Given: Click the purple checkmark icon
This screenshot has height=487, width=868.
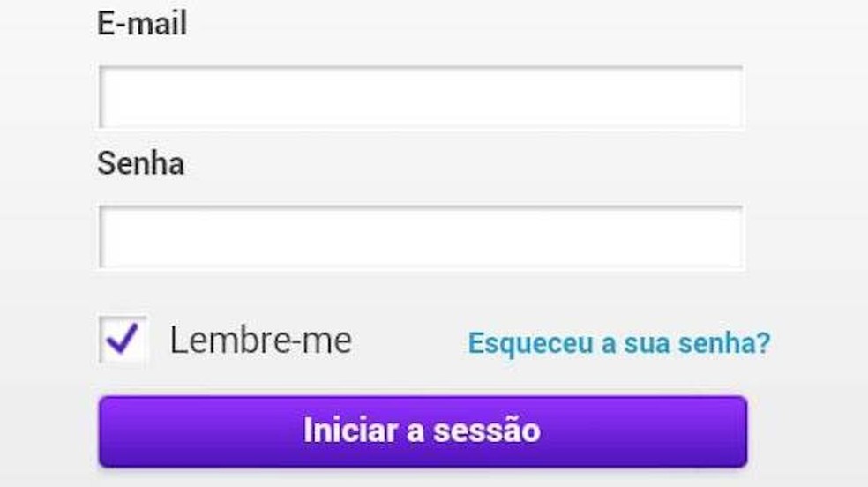Looking at the screenshot, I should click(123, 340).
